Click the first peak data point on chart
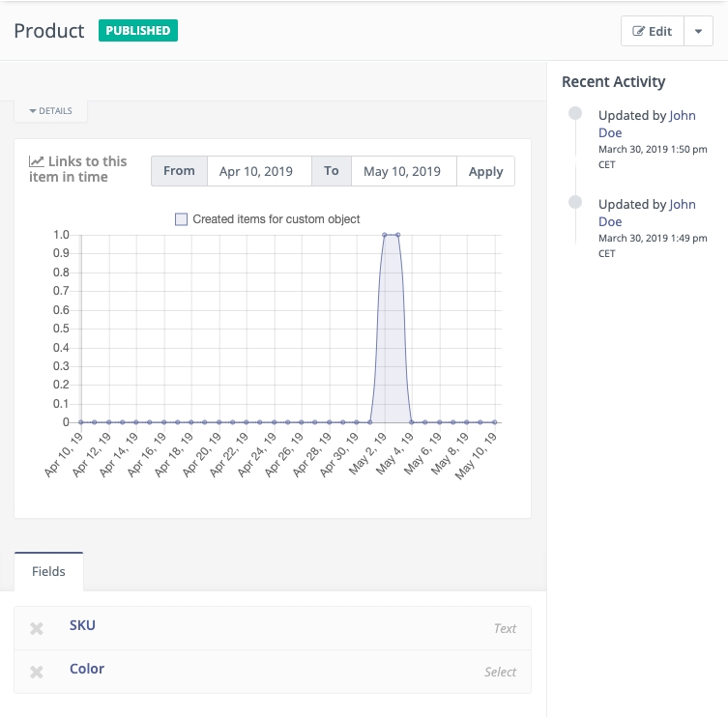 pyautogui.click(x=385, y=235)
